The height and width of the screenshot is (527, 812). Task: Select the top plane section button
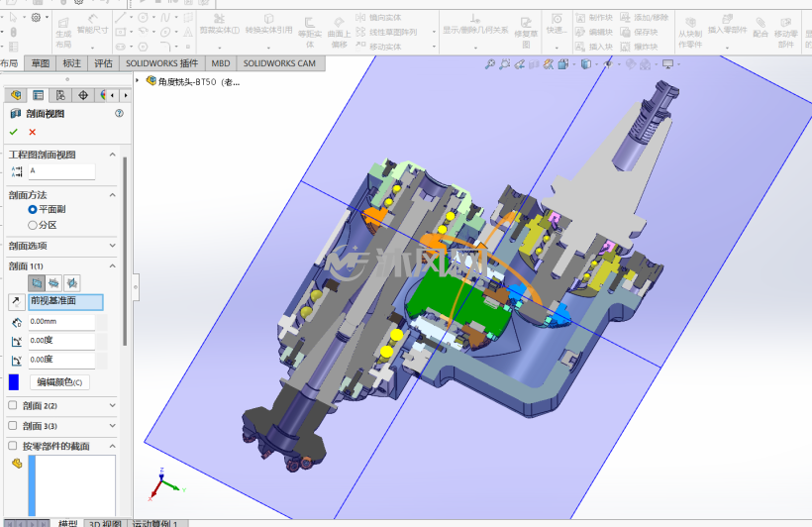pyautogui.click(x=53, y=283)
